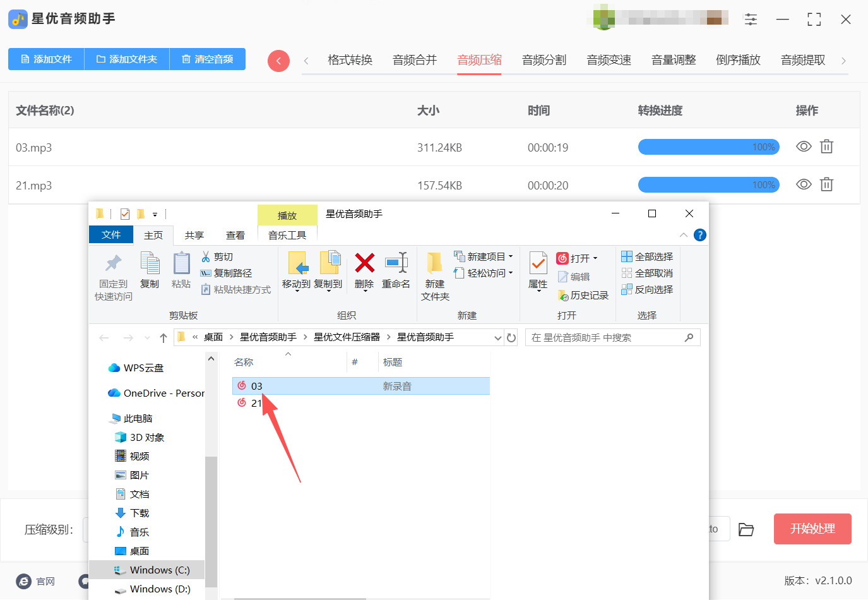Image resolution: width=868 pixels, height=600 pixels.
Task: Delete 21.mp3 using its trash icon
Action: tap(827, 184)
